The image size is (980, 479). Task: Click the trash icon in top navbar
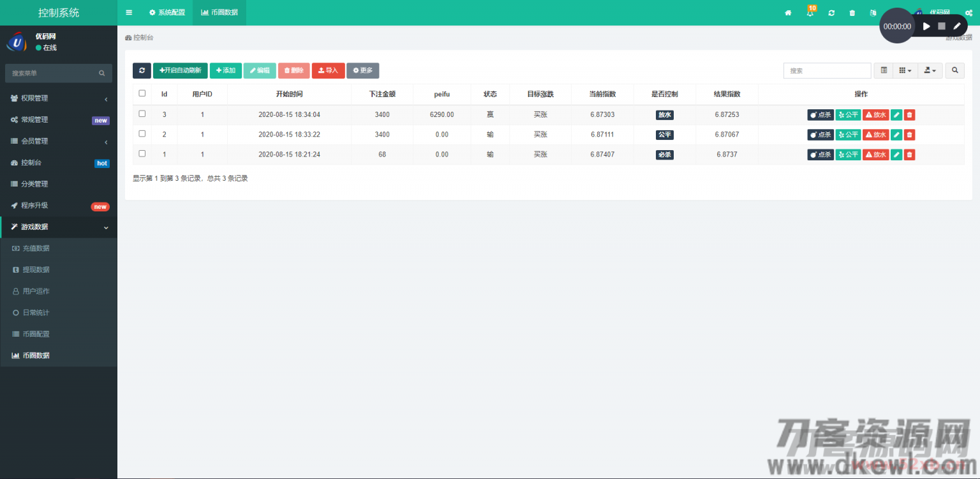[852, 13]
